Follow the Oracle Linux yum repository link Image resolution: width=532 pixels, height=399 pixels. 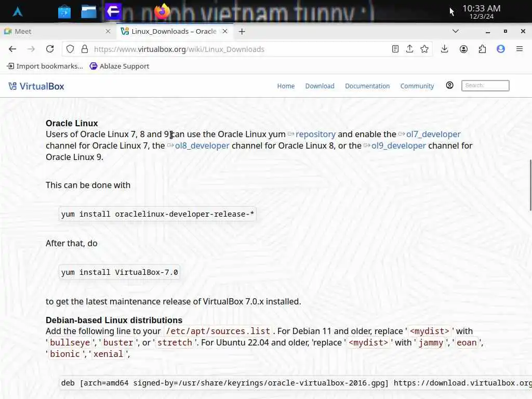315,135
